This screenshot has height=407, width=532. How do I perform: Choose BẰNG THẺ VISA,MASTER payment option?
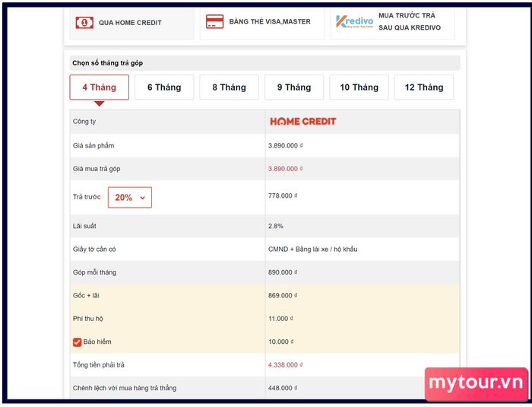(x=262, y=23)
